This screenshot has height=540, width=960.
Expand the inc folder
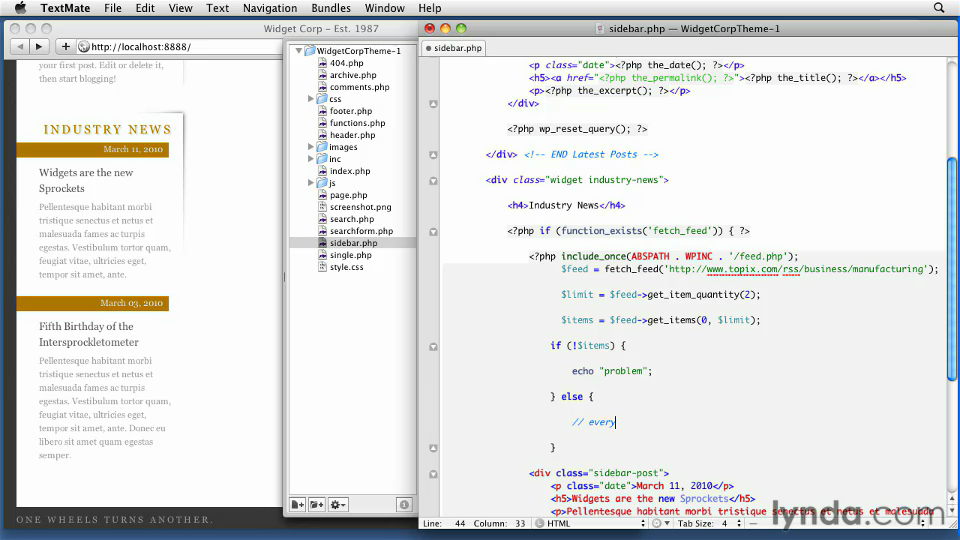click(x=310, y=159)
